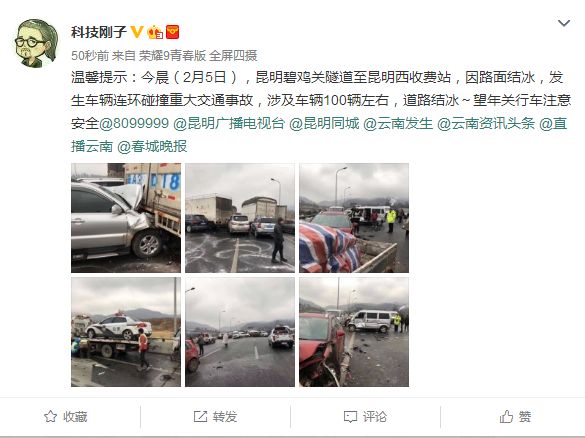Open the 科技刚子 username profile link

click(x=99, y=32)
